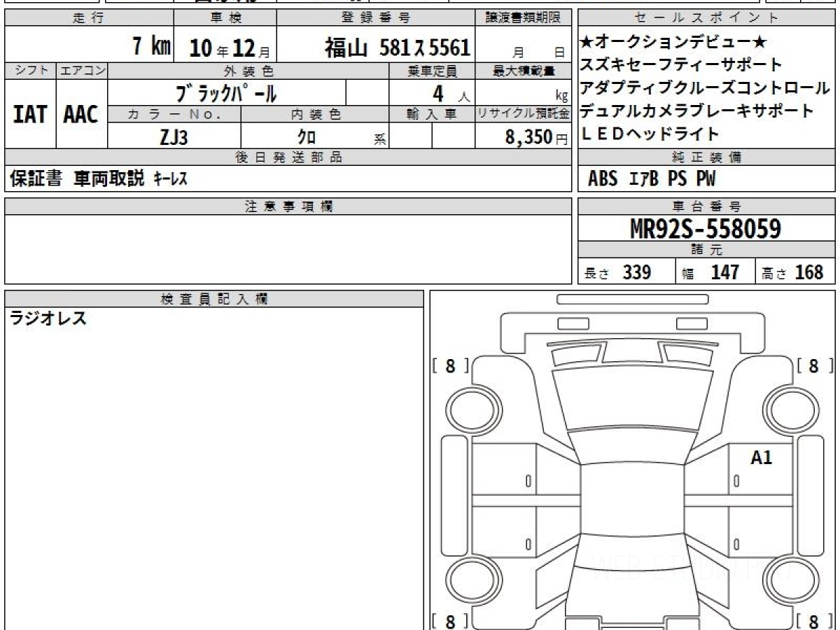Image resolution: width=840 pixels, height=630 pixels.
Task: Select the 車両取説 item
Action: tap(108, 179)
